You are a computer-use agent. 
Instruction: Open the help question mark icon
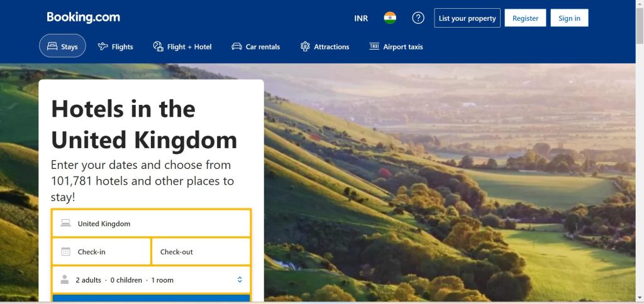418,18
